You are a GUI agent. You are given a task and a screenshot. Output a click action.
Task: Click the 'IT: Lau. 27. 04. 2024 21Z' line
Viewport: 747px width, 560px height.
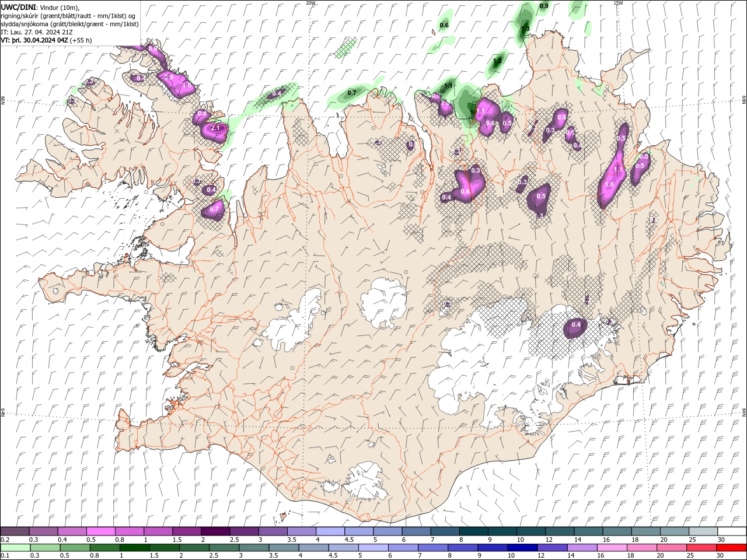(36, 32)
